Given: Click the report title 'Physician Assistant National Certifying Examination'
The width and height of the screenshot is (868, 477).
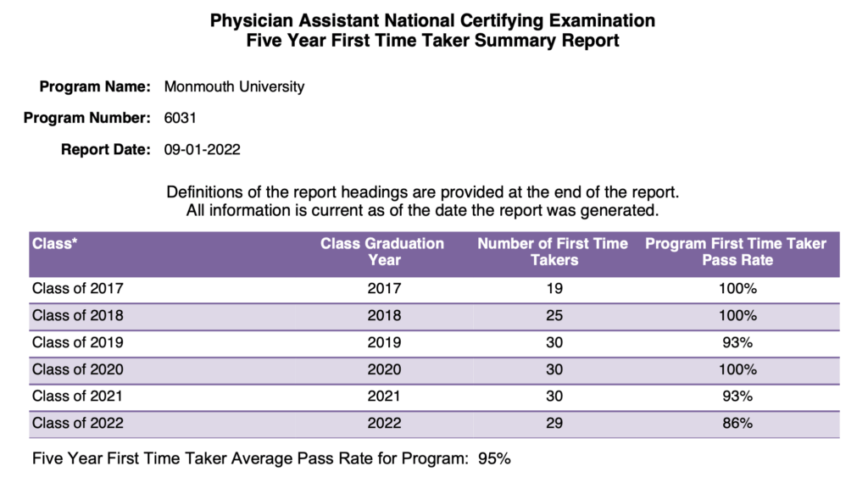Looking at the screenshot, I should click(432, 19).
